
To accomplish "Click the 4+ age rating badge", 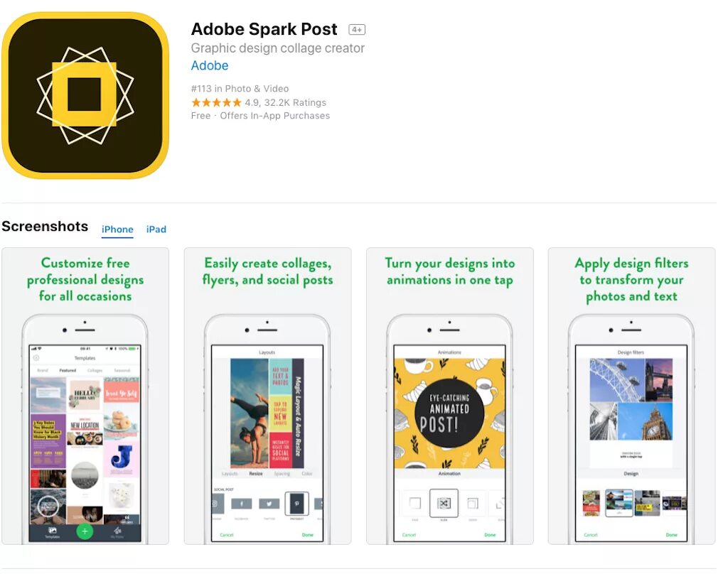I will 357,30.
